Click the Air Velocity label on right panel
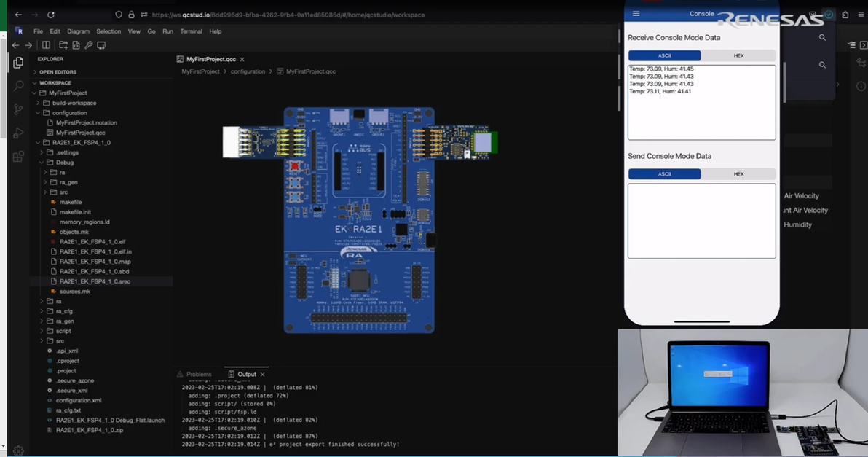 point(801,196)
